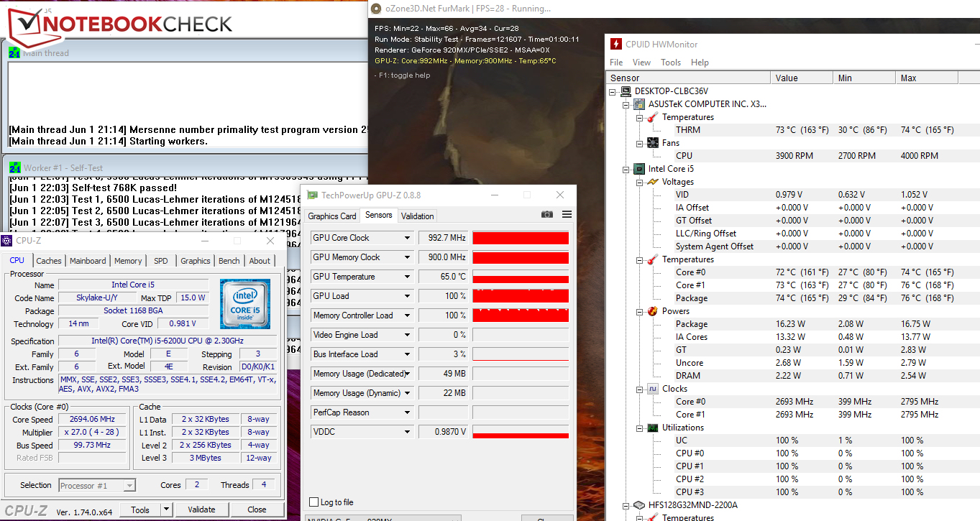Screen dimensions: 980x521
Task: Collapse the Powers node in HWMonitor
Action: click(x=639, y=311)
